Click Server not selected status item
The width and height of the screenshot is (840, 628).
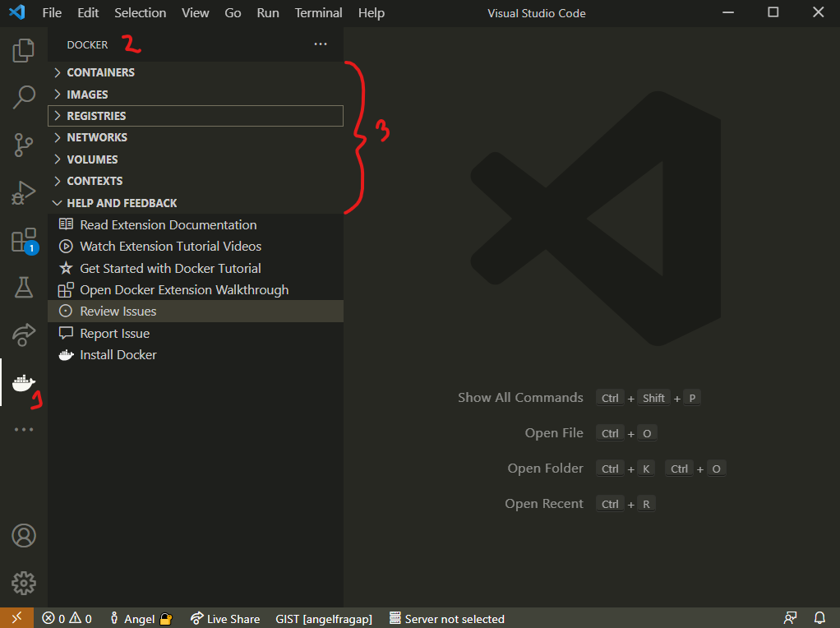(447, 618)
